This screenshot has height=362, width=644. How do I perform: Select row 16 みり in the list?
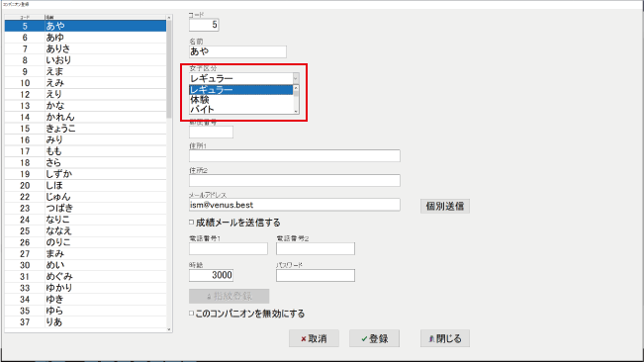pos(85,140)
